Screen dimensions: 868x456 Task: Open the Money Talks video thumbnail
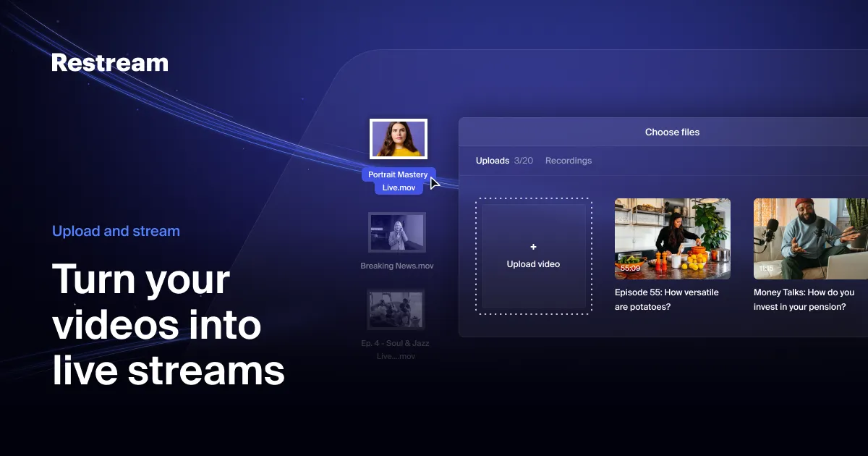click(811, 239)
